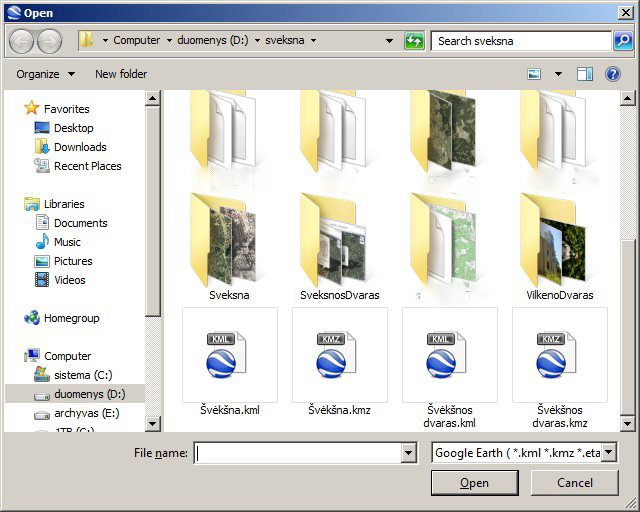This screenshot has height=512, width=640.
Task: Toggle the preview pane button
Action: [x=585, y=74]
